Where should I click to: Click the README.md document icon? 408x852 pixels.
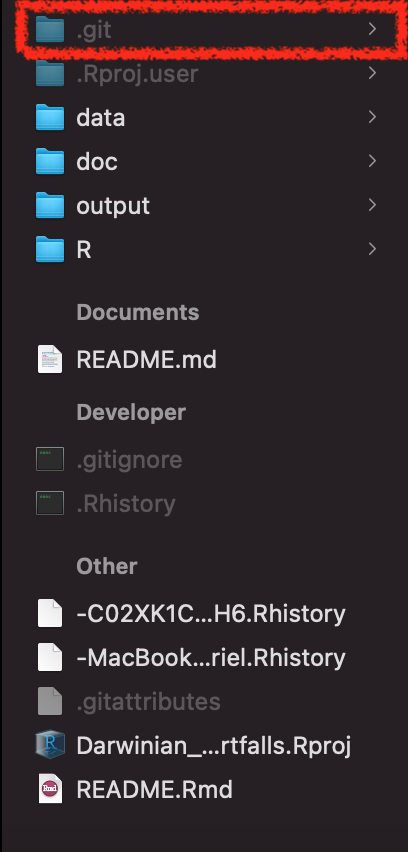[50, 359]
